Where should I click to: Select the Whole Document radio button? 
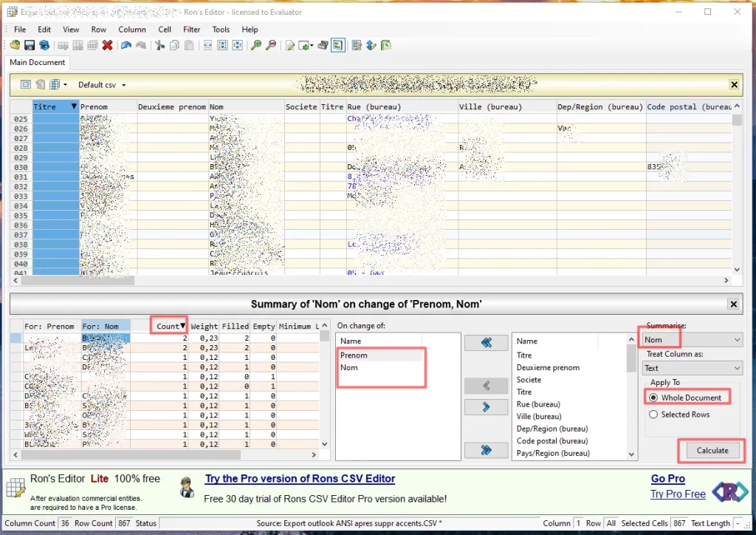click(x=653, y=398)
